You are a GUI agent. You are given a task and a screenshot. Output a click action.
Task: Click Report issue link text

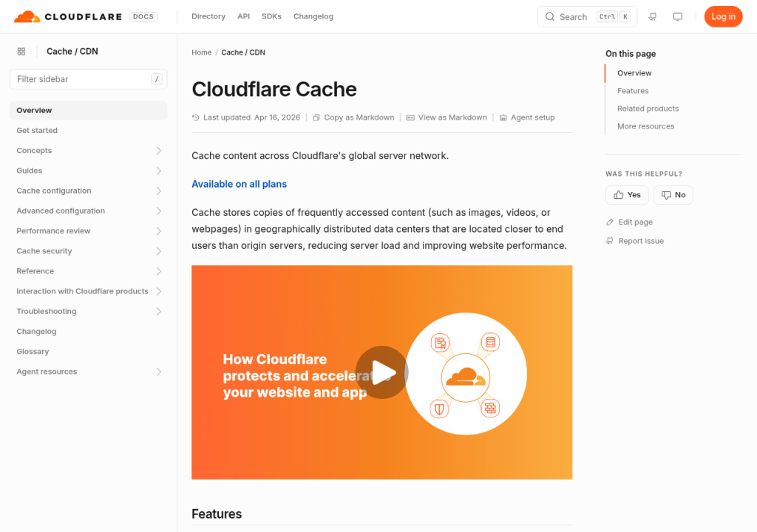(641, 241)
